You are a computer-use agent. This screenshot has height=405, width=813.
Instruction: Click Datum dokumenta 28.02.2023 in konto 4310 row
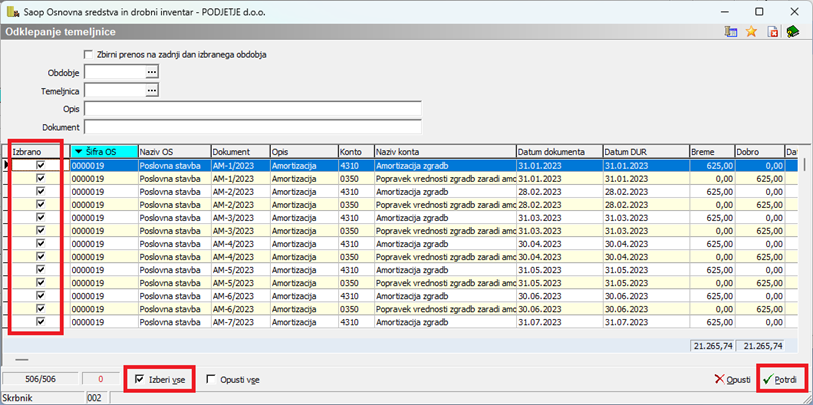(559, 191)
